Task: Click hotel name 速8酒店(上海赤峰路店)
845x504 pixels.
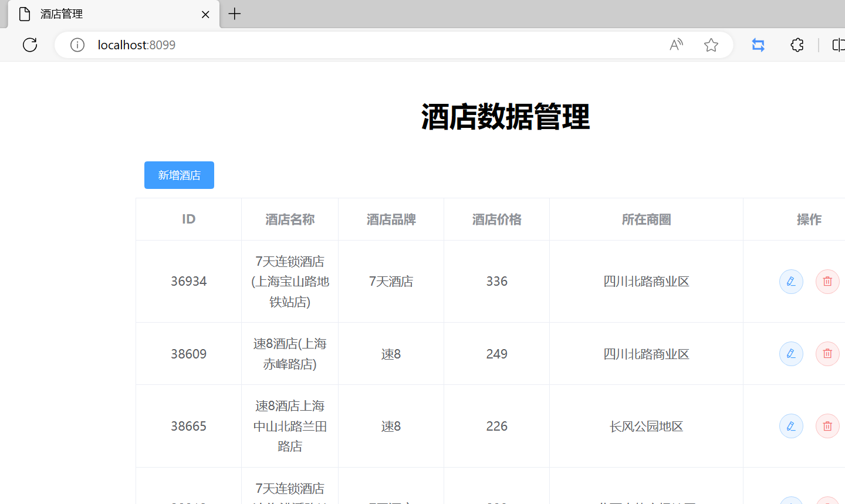Action: coord(290,354)
